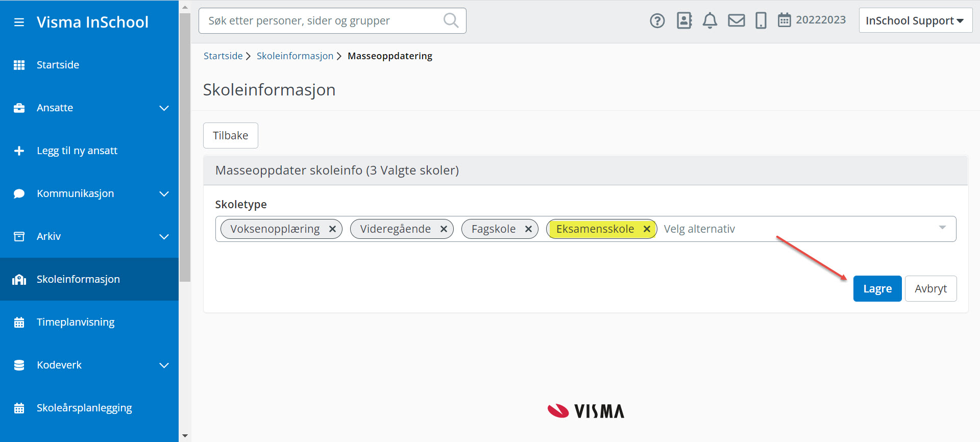
Task: Click the school year calendar icon
Action: pyautogui.click(x=785, y=20)
